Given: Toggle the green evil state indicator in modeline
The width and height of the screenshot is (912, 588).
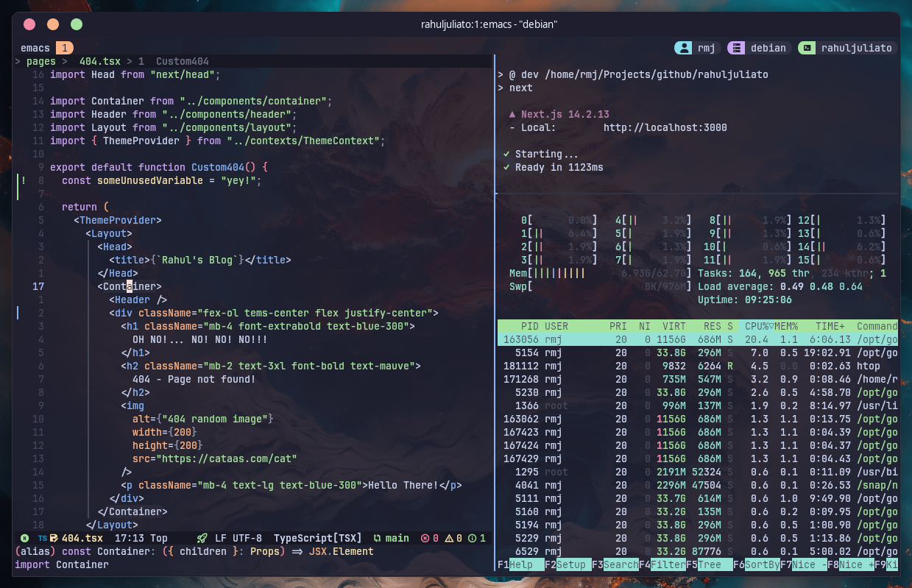Looking at the screenshot, I should [24, 538].
